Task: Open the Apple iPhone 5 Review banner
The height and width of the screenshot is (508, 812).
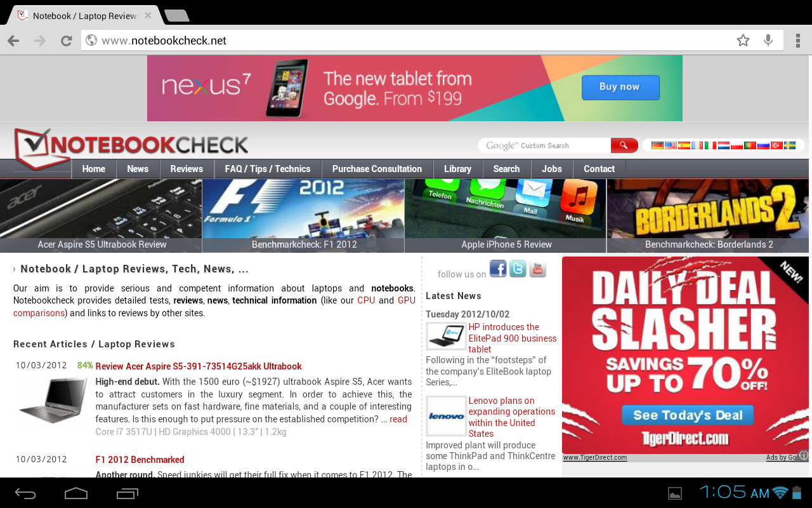Action: click(506, 216)
